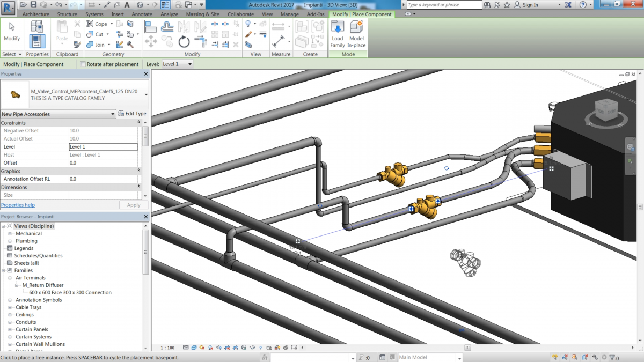Click the Text tool in quick access toolbar

tap(127, 5)
